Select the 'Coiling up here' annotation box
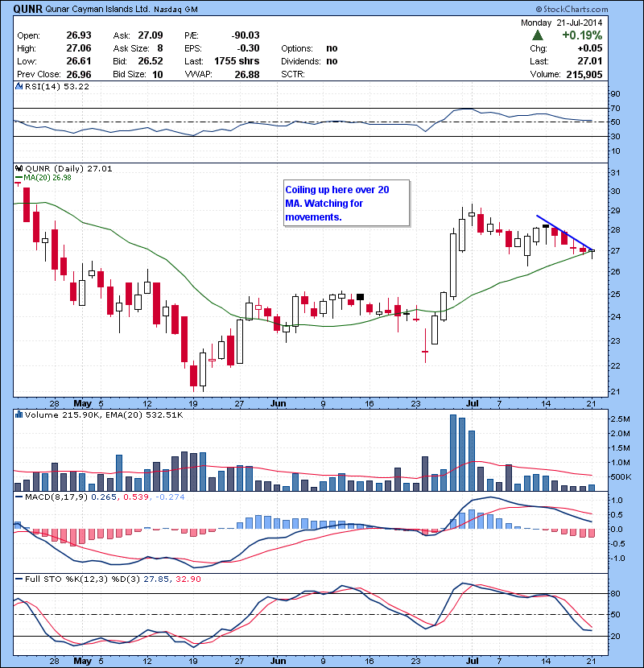 346,203
